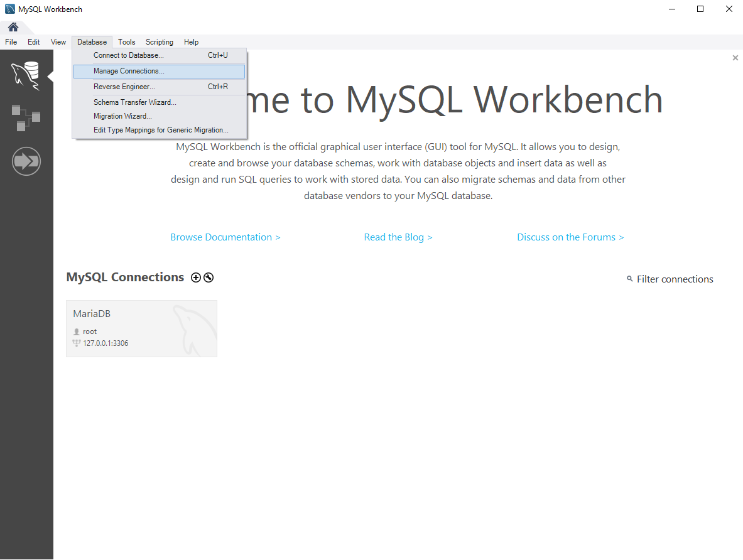Open the MariaDB connection tile
The height and width of the screenshot is (560, 743).
pyautogui.click(x=142, y=328)
